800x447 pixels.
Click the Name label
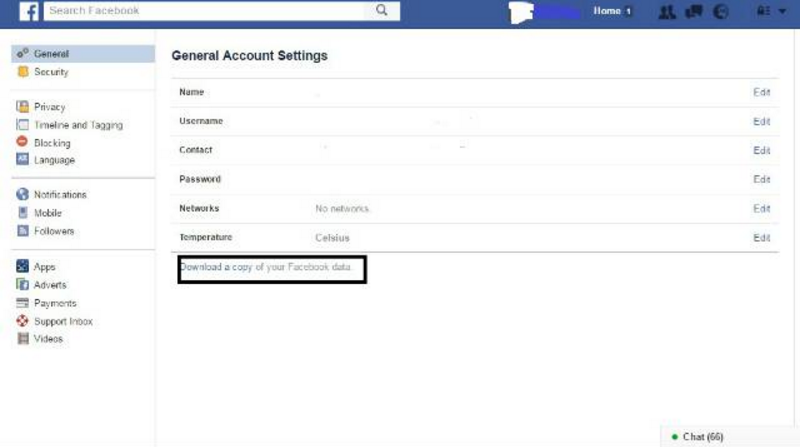(x=191, y=92)
